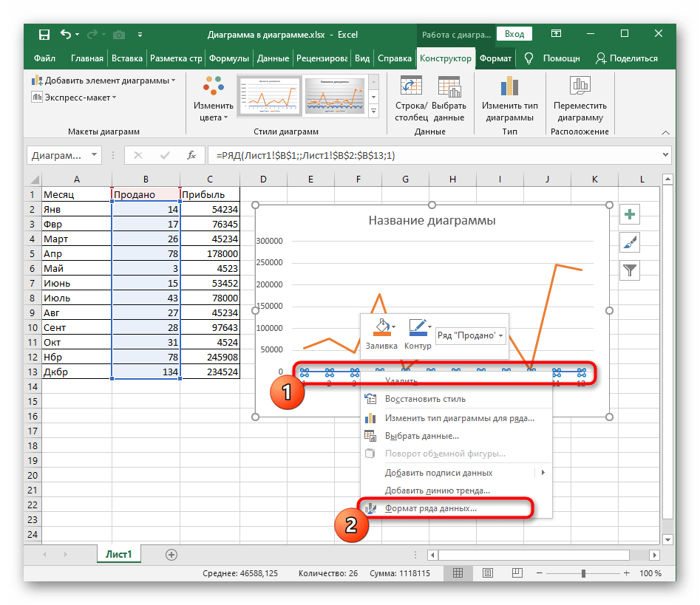Select the Лист1 sheet tab
Screen dimensions: 700x605
coord(119,554)
